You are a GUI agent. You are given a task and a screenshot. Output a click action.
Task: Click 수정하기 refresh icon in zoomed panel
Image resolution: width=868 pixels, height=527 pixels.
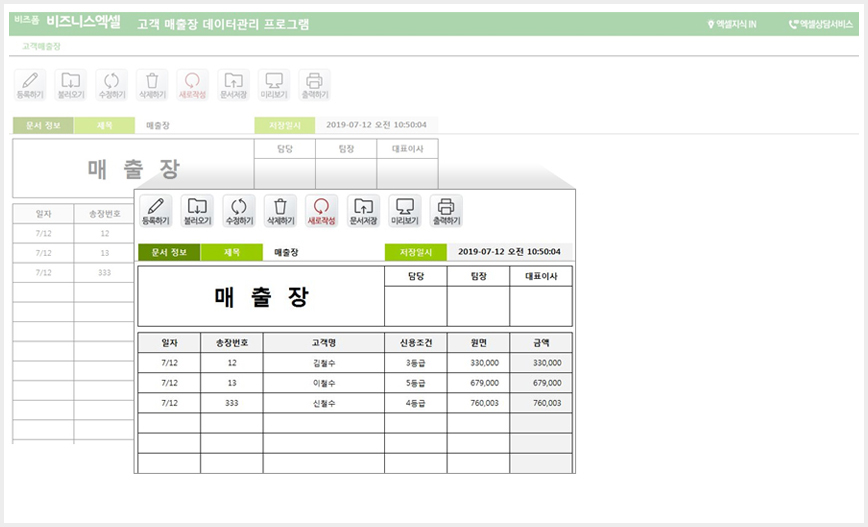tap(239, 211)
